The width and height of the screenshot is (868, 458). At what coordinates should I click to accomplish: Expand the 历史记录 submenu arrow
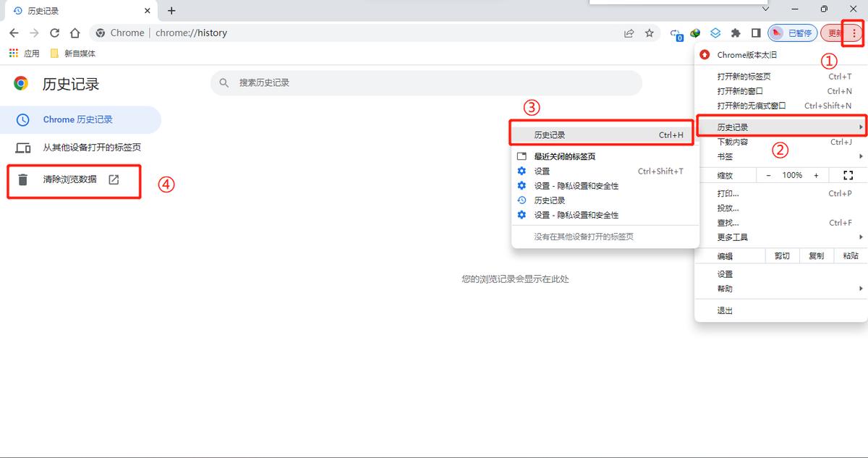(x=860, y=126)
